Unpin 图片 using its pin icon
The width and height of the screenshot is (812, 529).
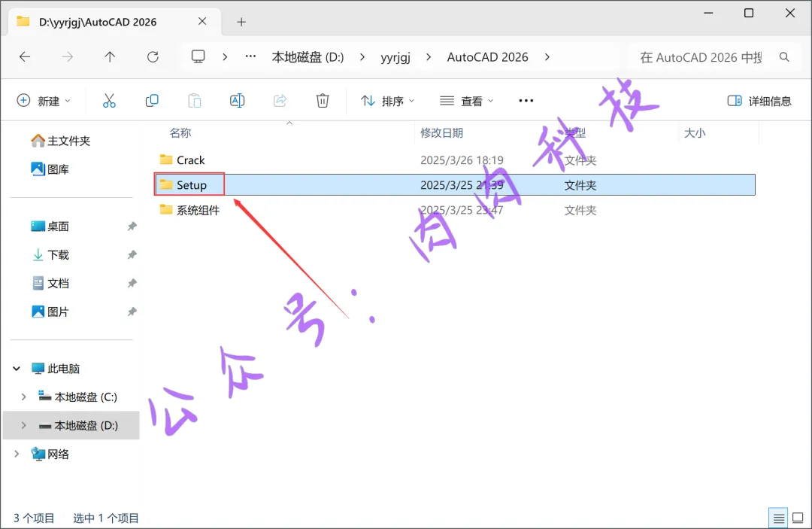pos(132,312)
